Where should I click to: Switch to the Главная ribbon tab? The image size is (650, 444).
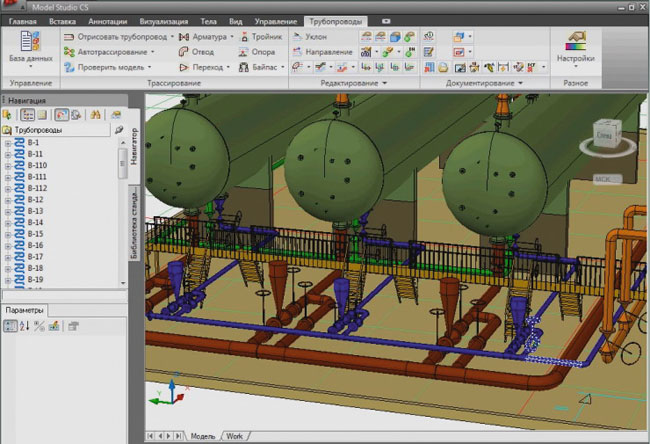coord(23,21)
